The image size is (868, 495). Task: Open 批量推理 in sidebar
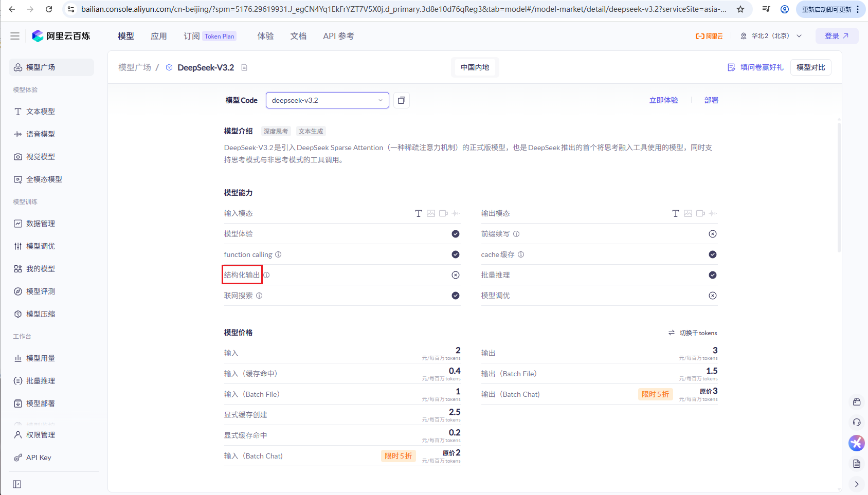(x=51, y=381)
